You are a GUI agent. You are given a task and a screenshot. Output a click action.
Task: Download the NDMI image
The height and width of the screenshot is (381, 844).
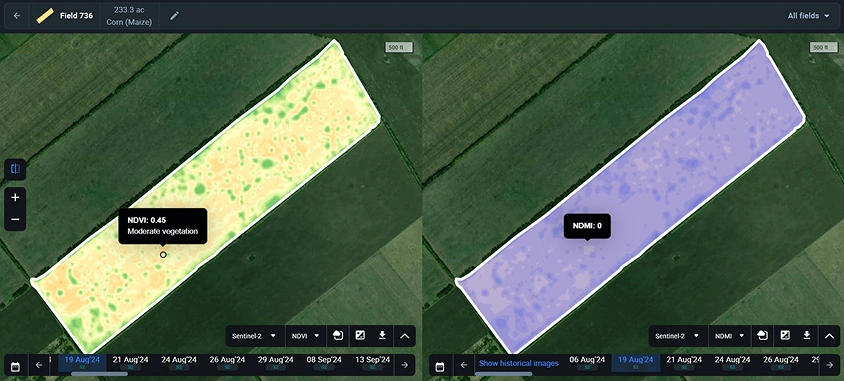click(x=806, y=336)
